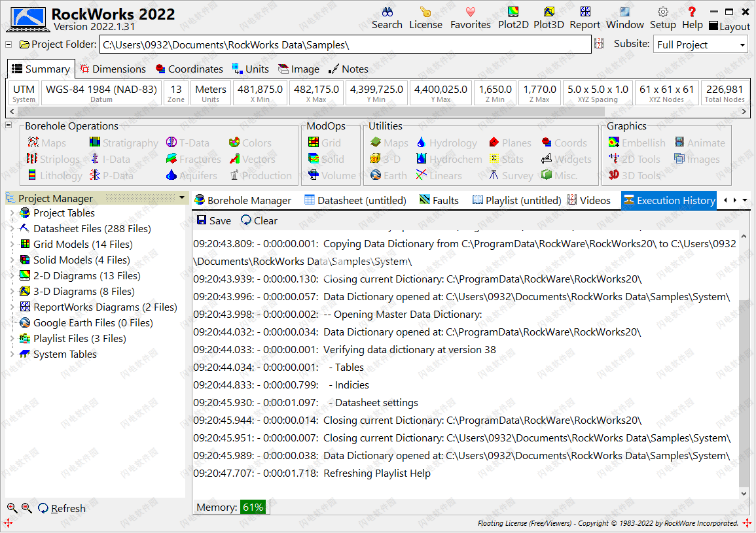Zoom out the Project Manager tree
Screen dimensions: 756x533
pos(27,507)
